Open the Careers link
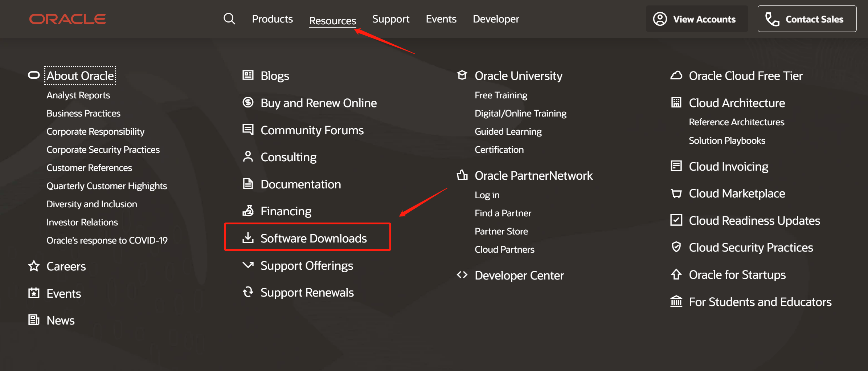Image resolution: width=868 pixels, height=371 pixels. (x=66, y=266)
